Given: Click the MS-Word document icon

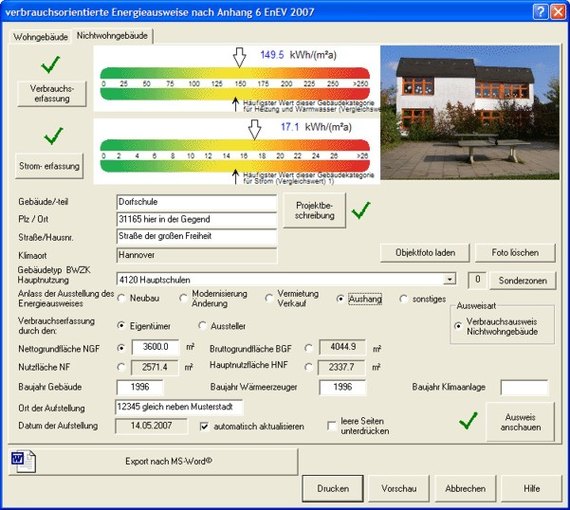Looking at the screenshot, I should [23, 461].
